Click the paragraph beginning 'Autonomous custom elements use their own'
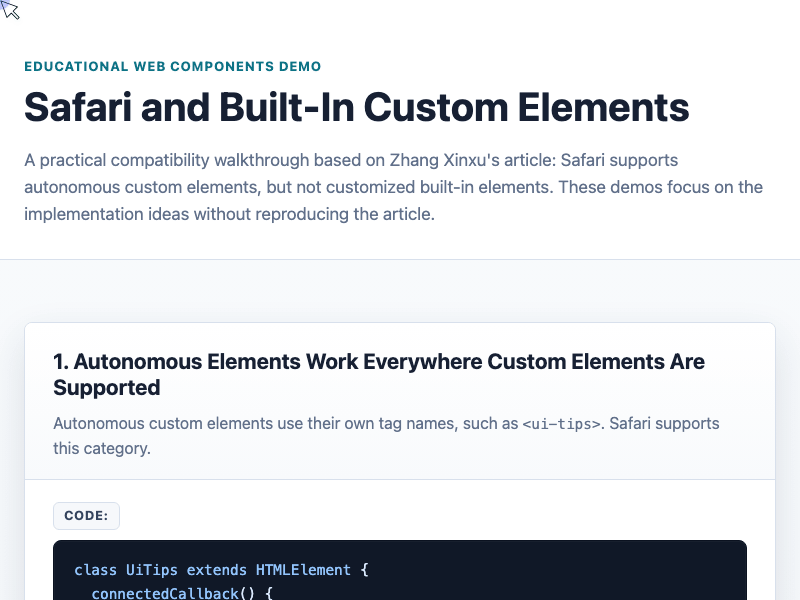The image size is (800, 600). pos(386,436)
